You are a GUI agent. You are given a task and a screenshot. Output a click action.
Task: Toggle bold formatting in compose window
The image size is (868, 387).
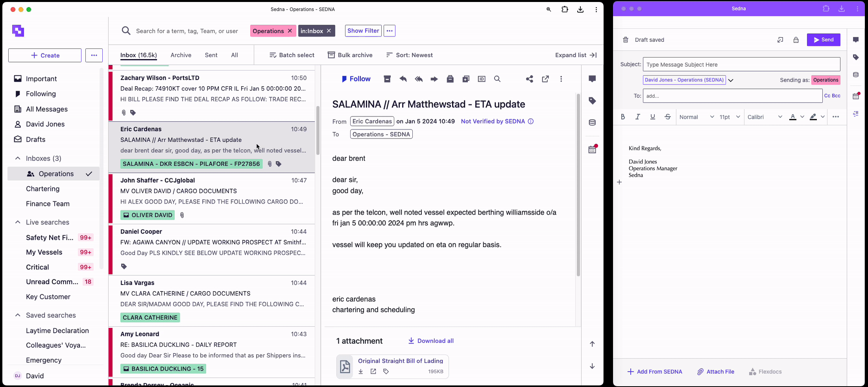623,117
